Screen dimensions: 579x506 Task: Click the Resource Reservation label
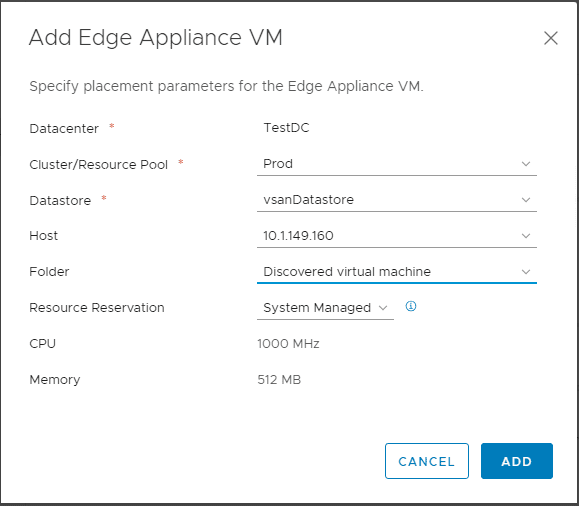point(97,308)
